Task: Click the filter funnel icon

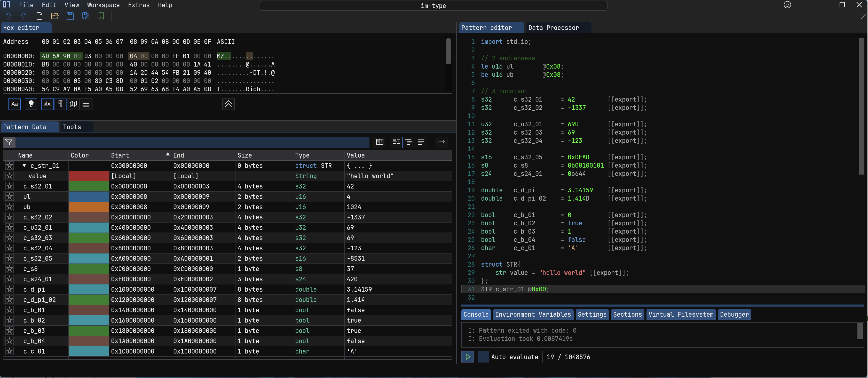Action: tap(9, 142)
